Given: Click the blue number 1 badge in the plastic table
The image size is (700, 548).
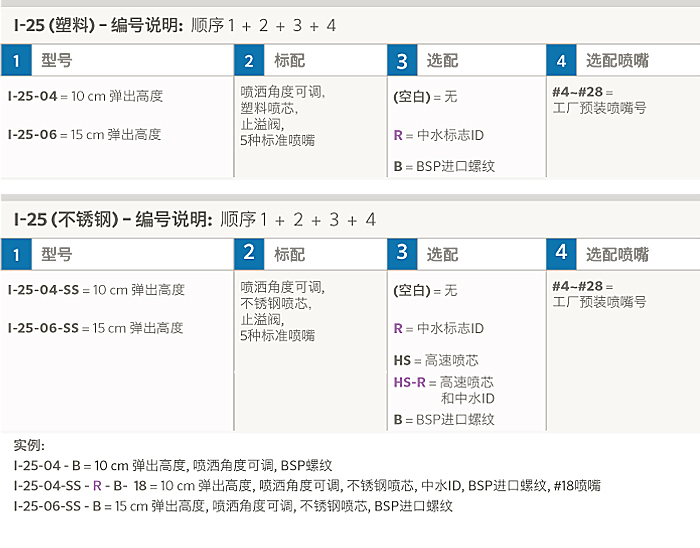Looking at the screenshot, I should [16, 61].
